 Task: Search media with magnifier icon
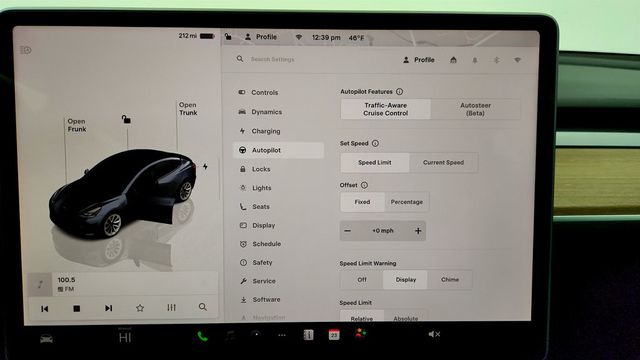pyautogui.click(x=202, y=307)
